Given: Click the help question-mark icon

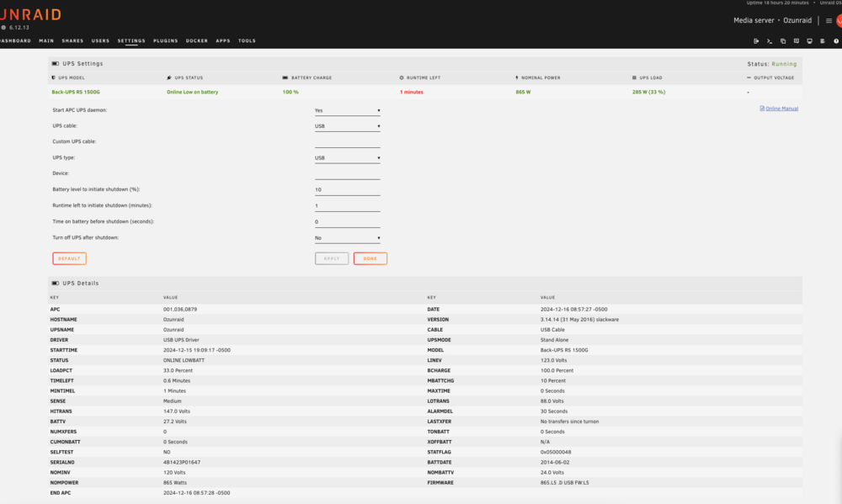Looking at the screenshot, I should (836, 40).
